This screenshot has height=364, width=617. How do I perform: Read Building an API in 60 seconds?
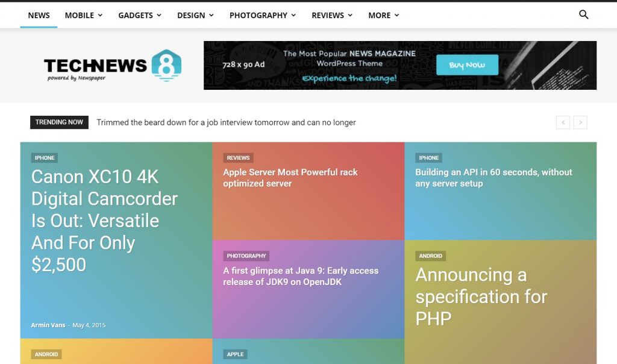[493, 178]
